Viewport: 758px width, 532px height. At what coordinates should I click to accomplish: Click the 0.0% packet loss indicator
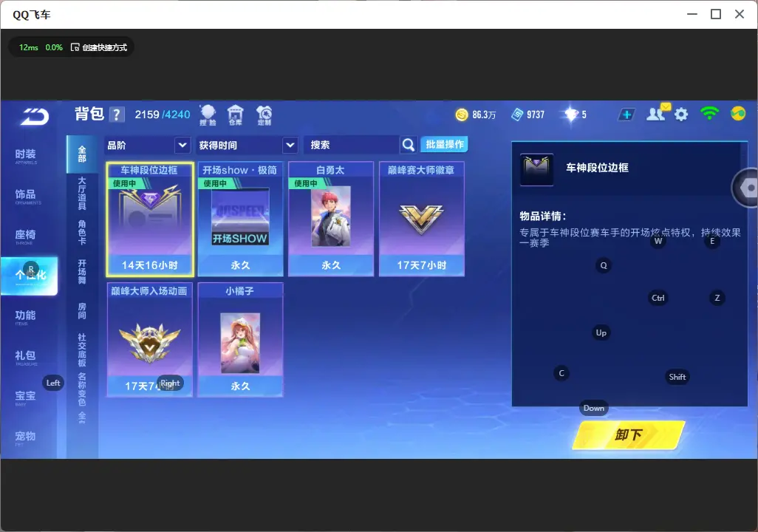54,47
